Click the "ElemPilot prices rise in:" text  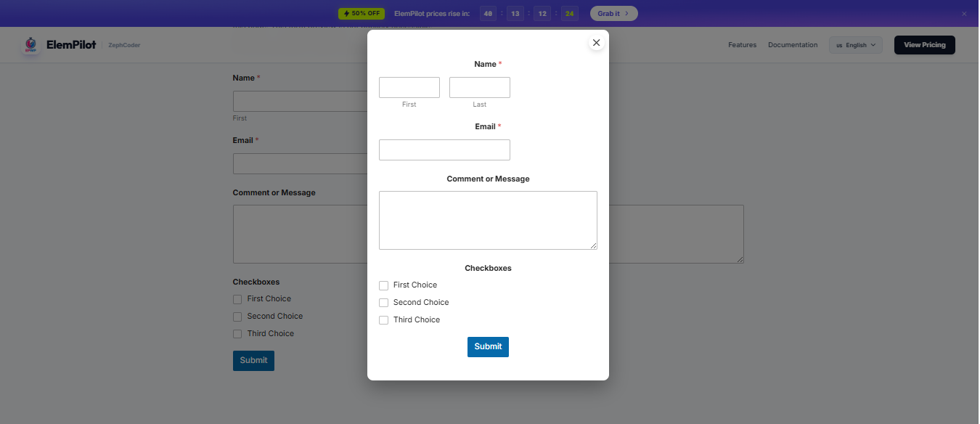[x=432, y=14]
